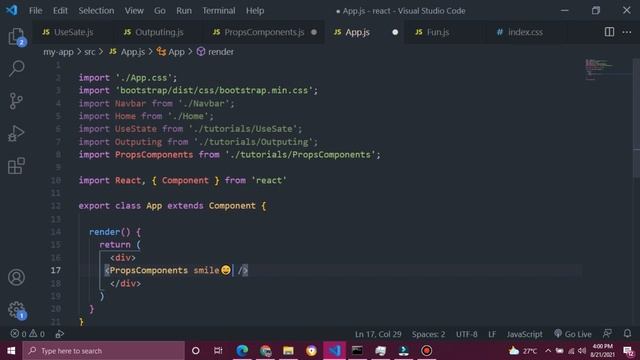
Task: Show hidden system tray icons
Action: pyautogui.click(x=548, y=351)
